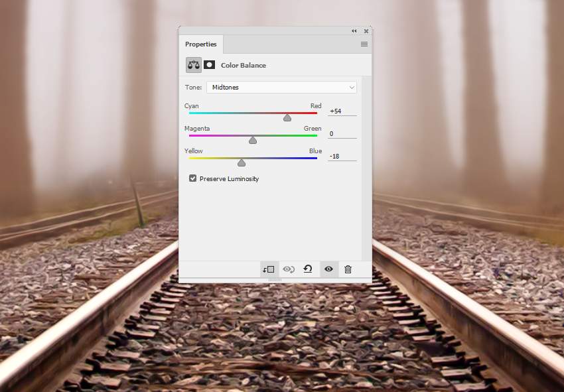
Task: Click the Yellow-Blue slider handle
Action: coord(242,163)
